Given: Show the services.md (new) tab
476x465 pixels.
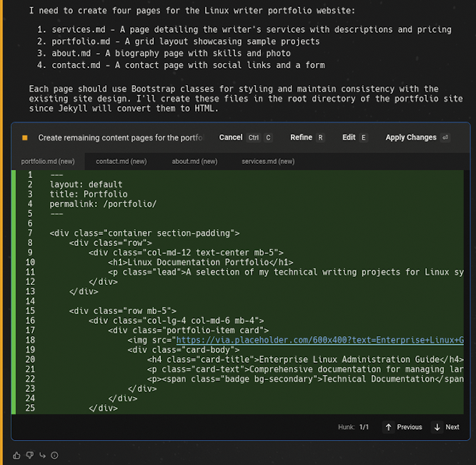Looking at the screenshot, I should pos(268,162).
